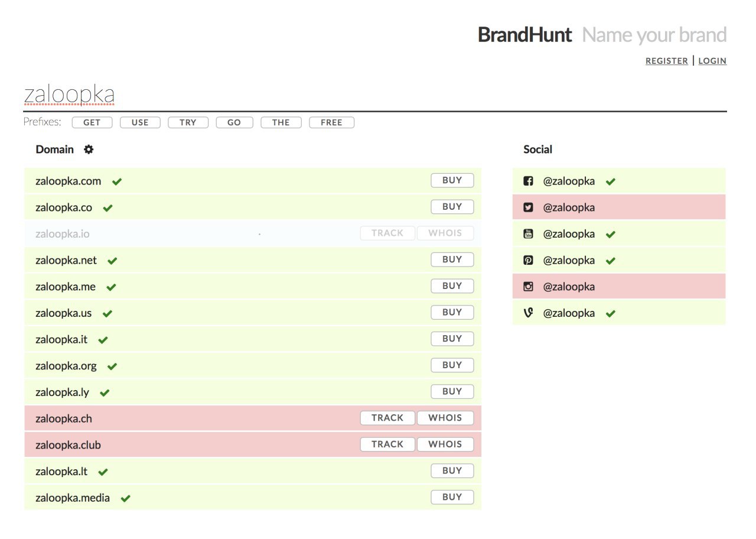The height and width of the screenshot is (539, 756).
Task: Click the YouTube icon for @zaloopka
Action: click(x=529, y=234)
